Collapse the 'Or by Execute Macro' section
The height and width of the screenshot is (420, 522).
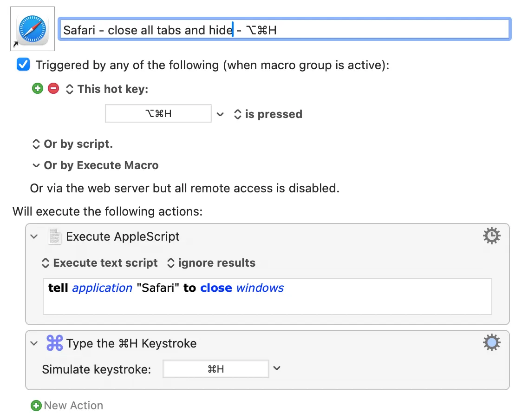36,165
